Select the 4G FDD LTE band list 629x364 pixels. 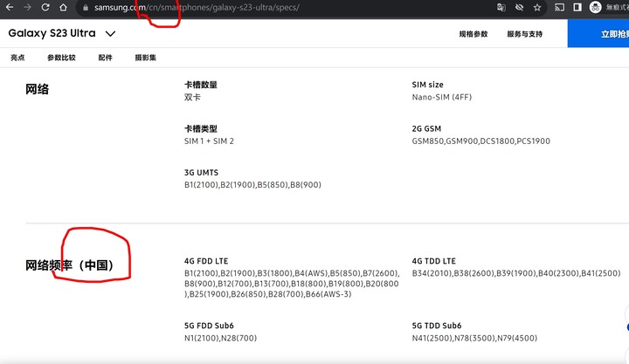click(292, 284)
